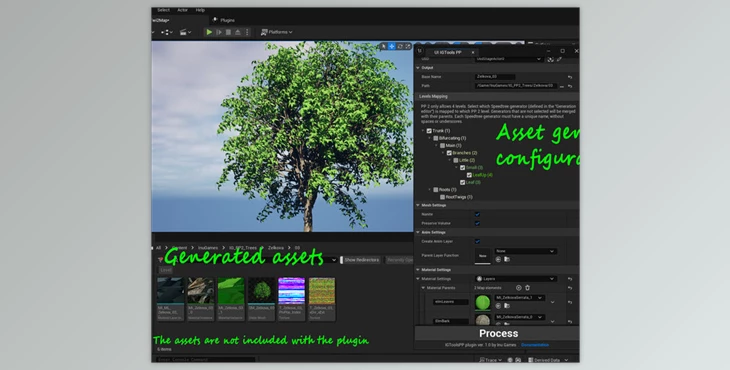Select the SM_Zelkova_03 static mesh asset
Viewport: 730px width, 370px height.
tap(261, 299)
